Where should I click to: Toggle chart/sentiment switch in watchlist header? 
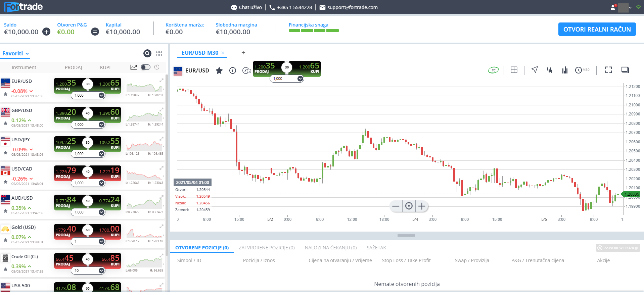click(x=145, y=67)
